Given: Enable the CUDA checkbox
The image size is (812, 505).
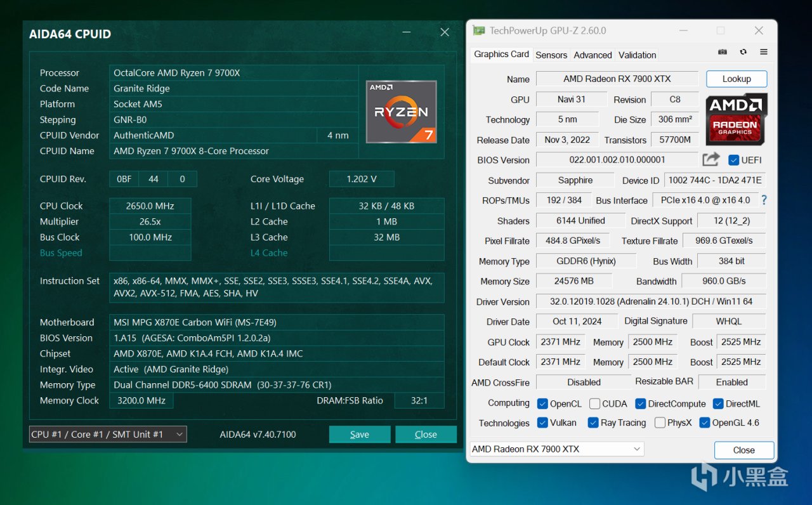Looking at the screenshot, I should [594, 403].
